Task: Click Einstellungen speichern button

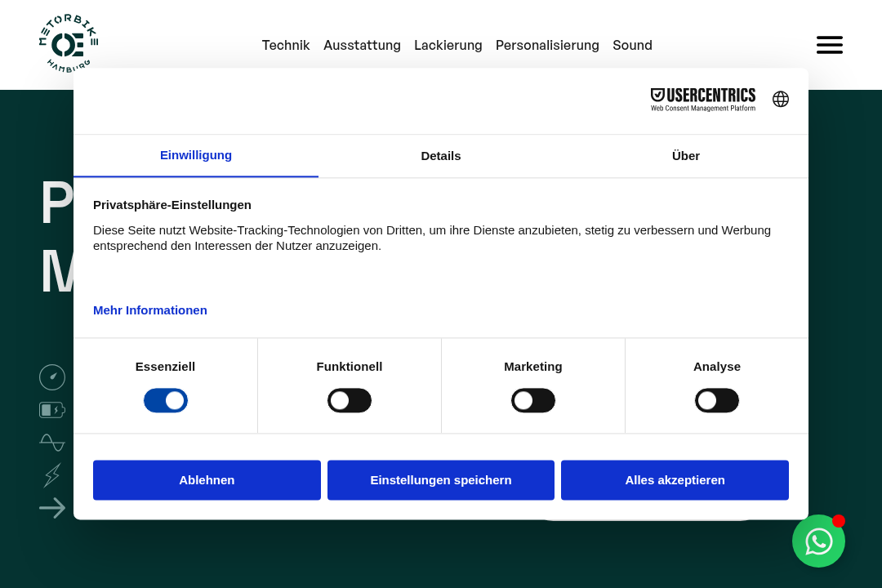Action: coord(441,480)
